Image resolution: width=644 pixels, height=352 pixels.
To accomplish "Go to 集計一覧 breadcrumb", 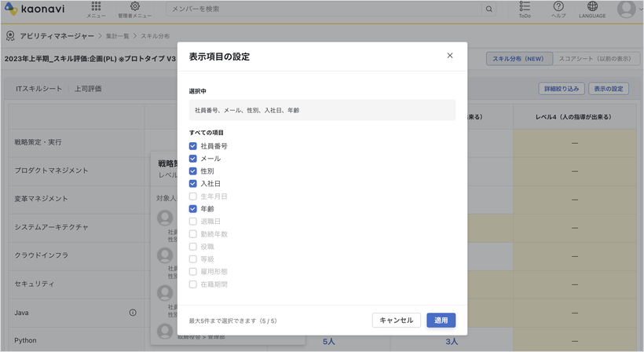I will [x=118, y=36].
